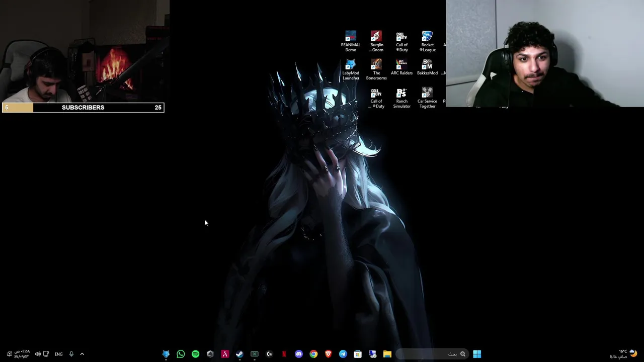Open the LabyMod Launcher desktop shortcut
The width and height of the screenshot is (644, 362).
pyautogui.click(x=351, y=69)
